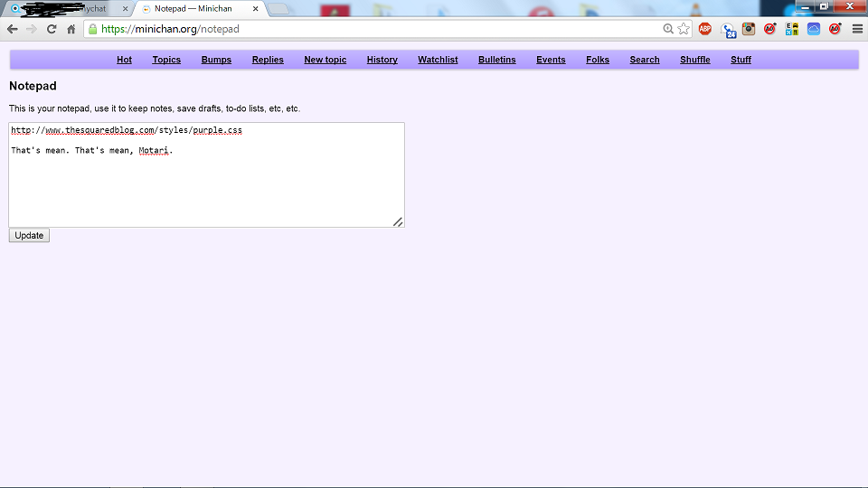Click the Update button
The height and width of the screenshot is (488, 868).
29,235
